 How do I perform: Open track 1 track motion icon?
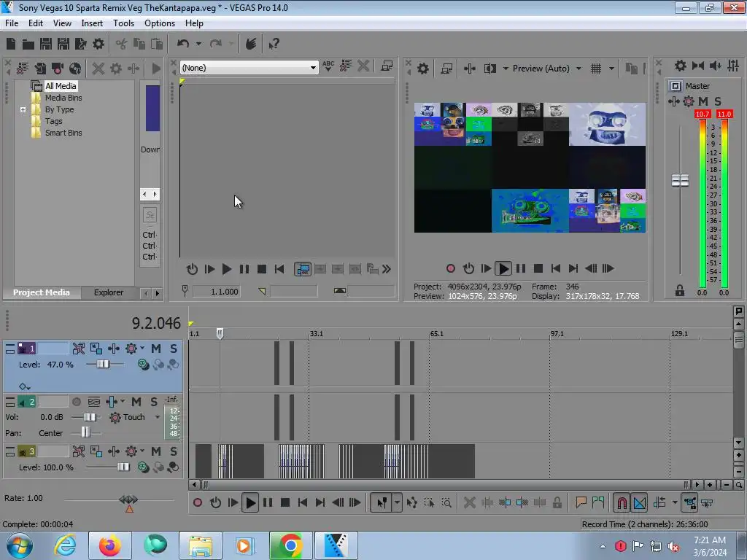[96, 349]
